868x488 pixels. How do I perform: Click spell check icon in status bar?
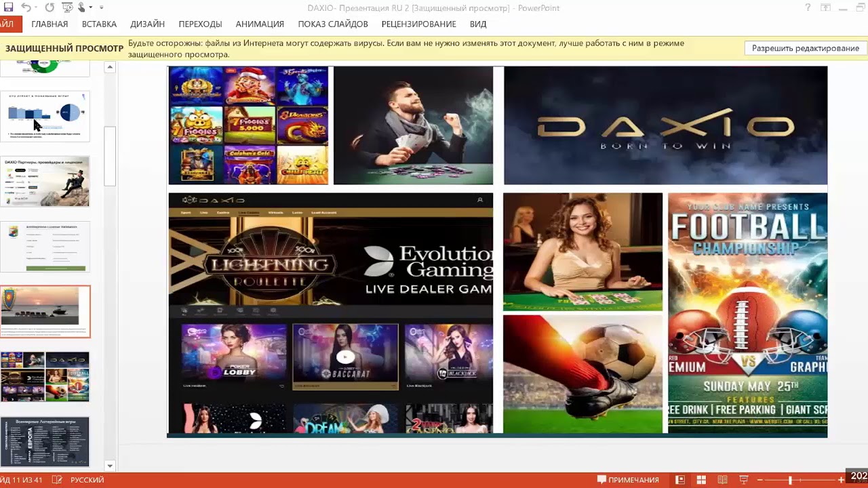click(57, 480)
